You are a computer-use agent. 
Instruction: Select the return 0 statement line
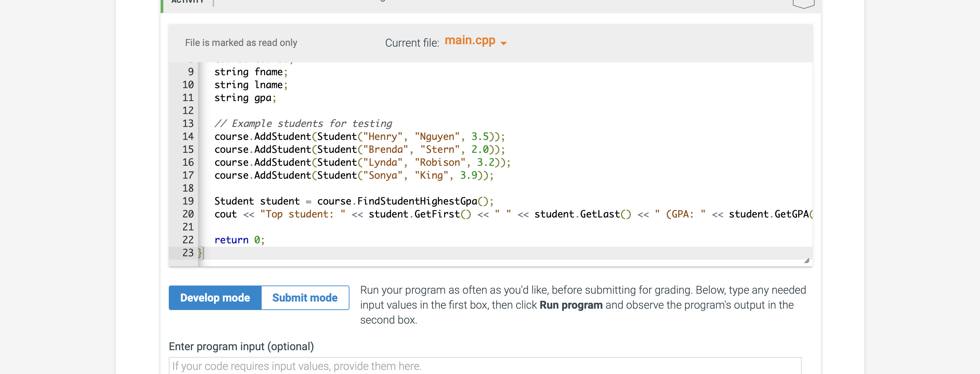240,240
